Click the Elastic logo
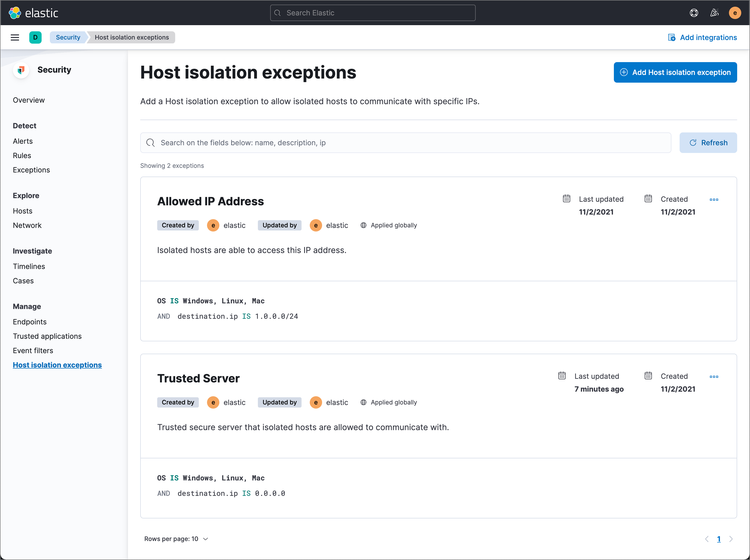This screenshot has height=560, width=750. point(33,13)
